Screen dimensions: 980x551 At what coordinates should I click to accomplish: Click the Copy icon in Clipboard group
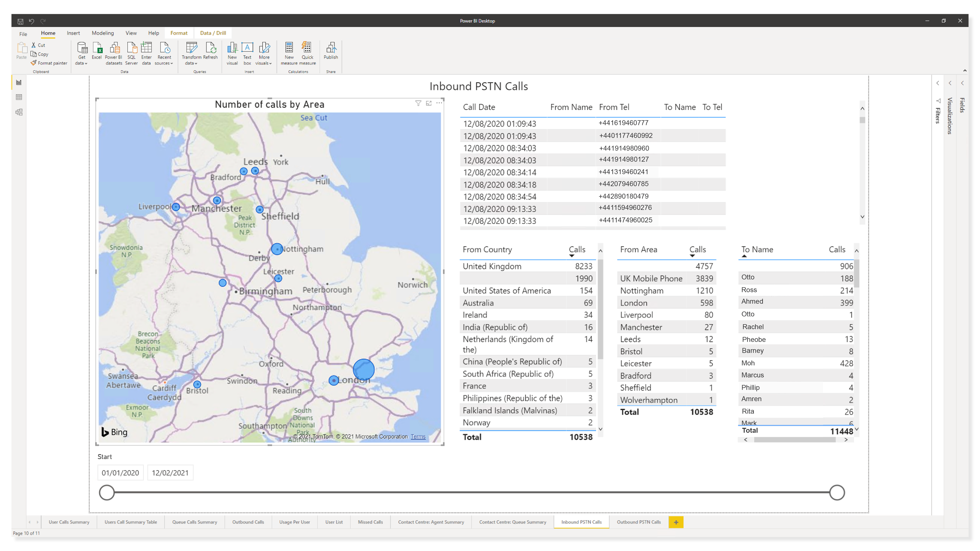34,54
